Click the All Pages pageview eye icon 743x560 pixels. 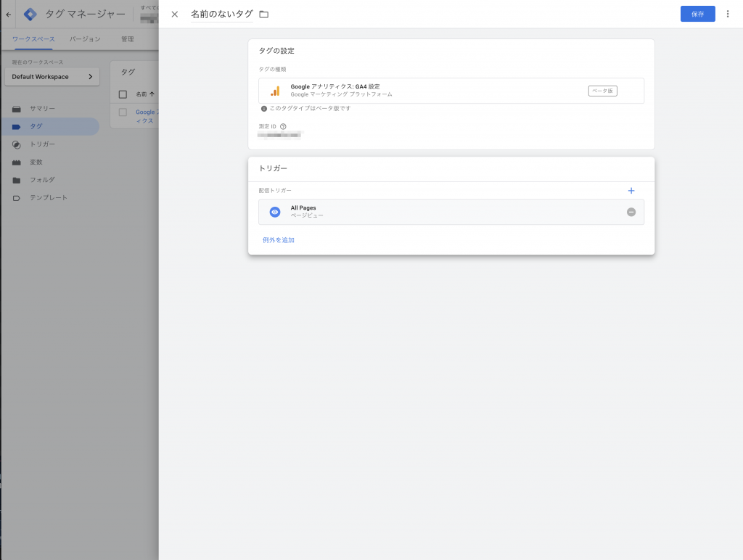point(275,212)
